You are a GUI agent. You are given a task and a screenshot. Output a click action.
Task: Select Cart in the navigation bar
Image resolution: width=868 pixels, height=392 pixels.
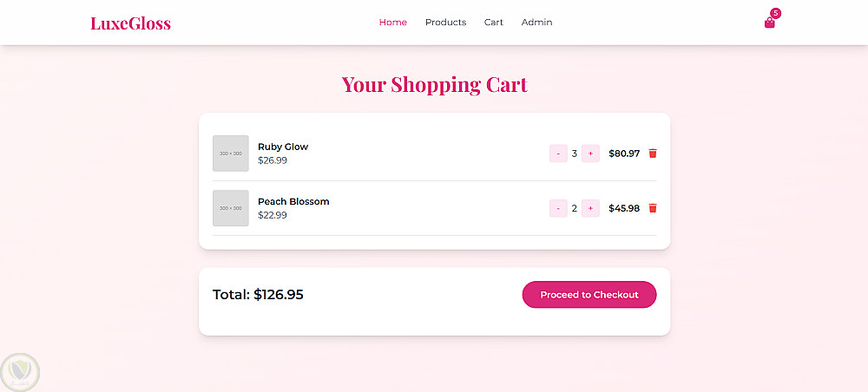494,23
